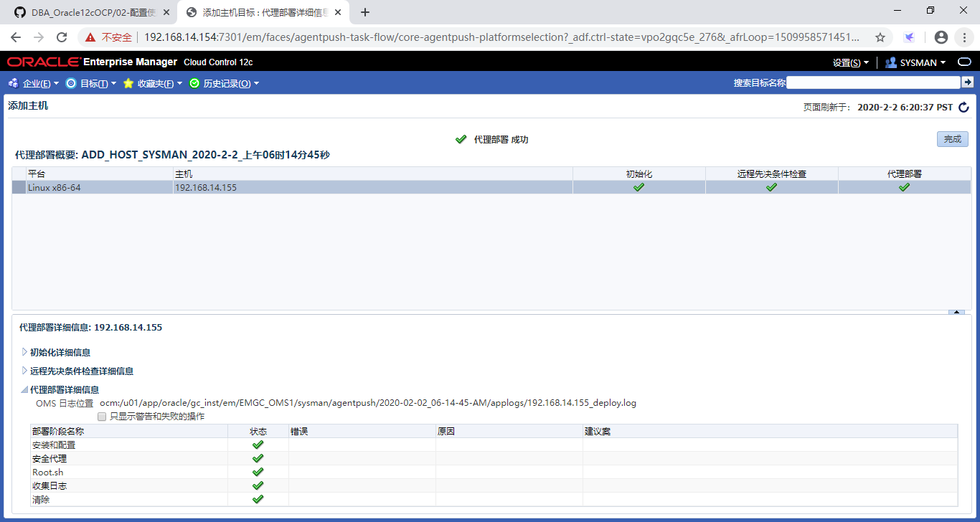
Task: Bookmark this page with star icon
Action: click(880, 37)
